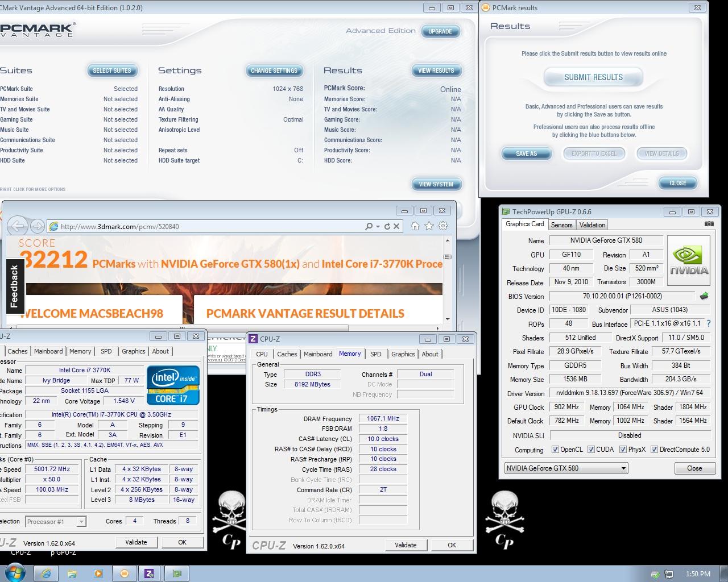Click network icon in system tray

tap(669, 574)
